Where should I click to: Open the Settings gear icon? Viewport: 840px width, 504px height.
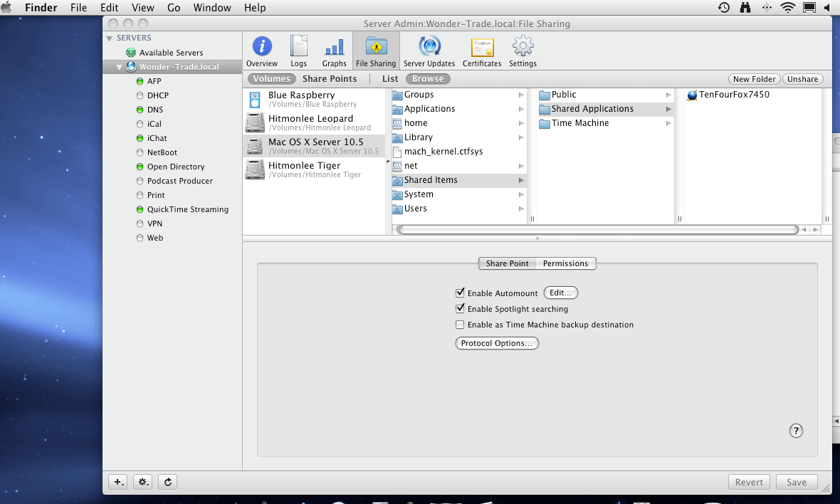pos(523,46)
